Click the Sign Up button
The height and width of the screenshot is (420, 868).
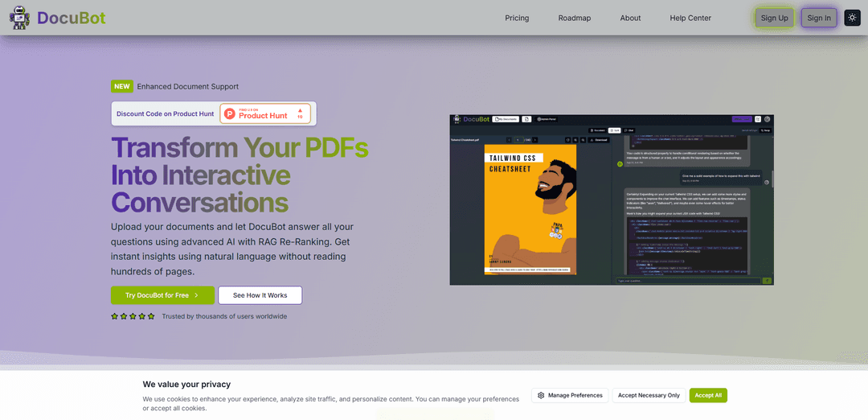click(x=774, y=18)
